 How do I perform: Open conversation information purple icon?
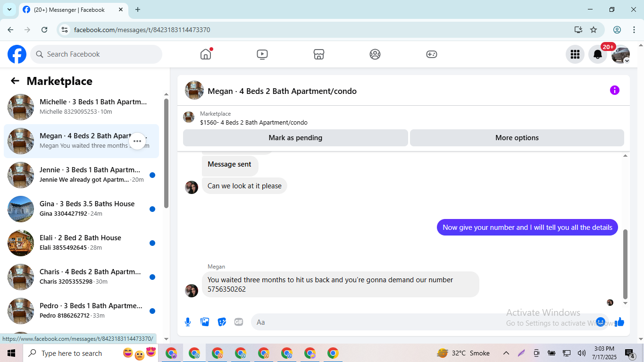[614, 90]
